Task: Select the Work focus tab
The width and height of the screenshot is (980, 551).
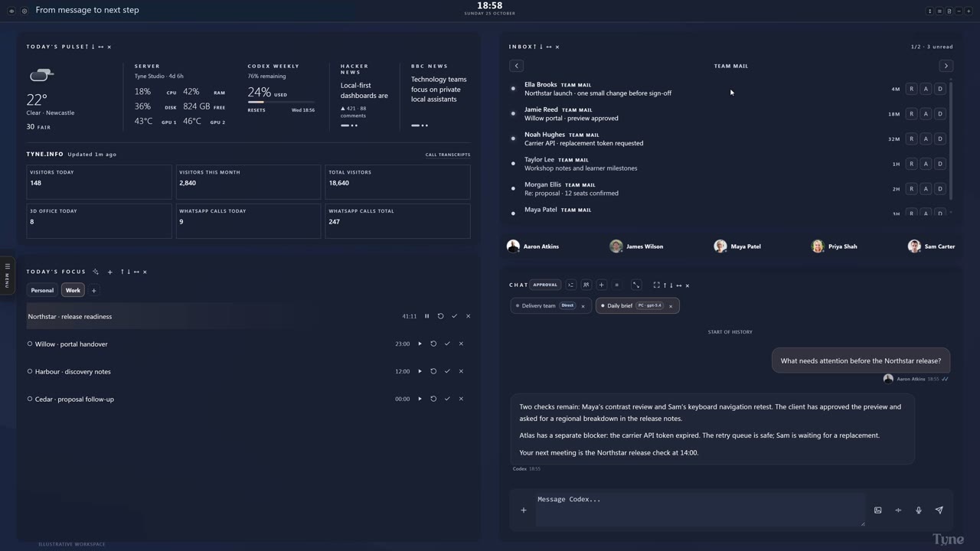Action: click(73, 290)
